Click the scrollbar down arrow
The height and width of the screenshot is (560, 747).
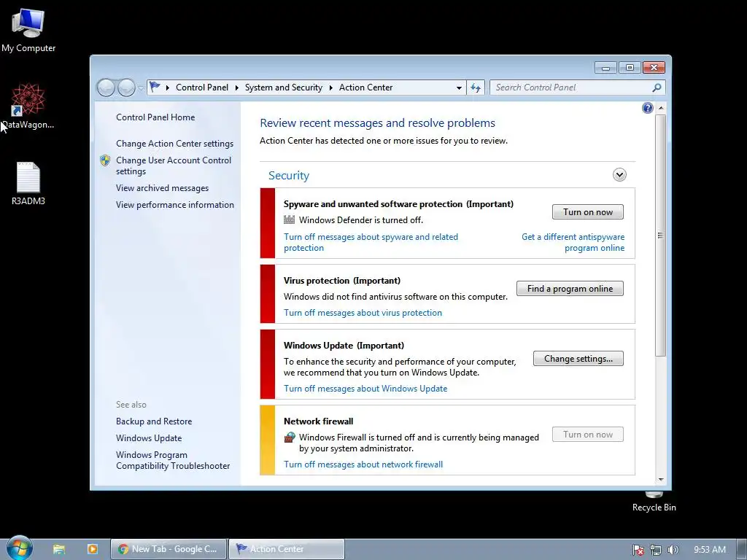(x=661, y=480)
